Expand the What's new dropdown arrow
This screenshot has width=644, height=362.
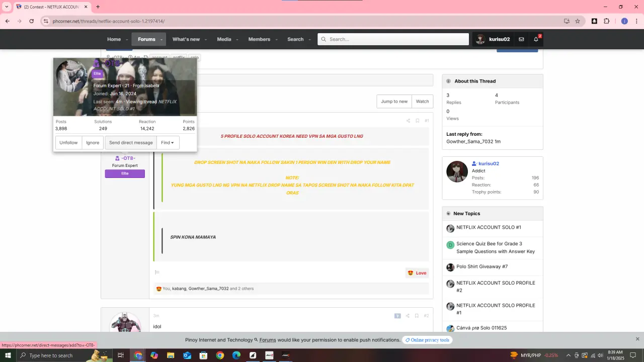tap(206, 39)
